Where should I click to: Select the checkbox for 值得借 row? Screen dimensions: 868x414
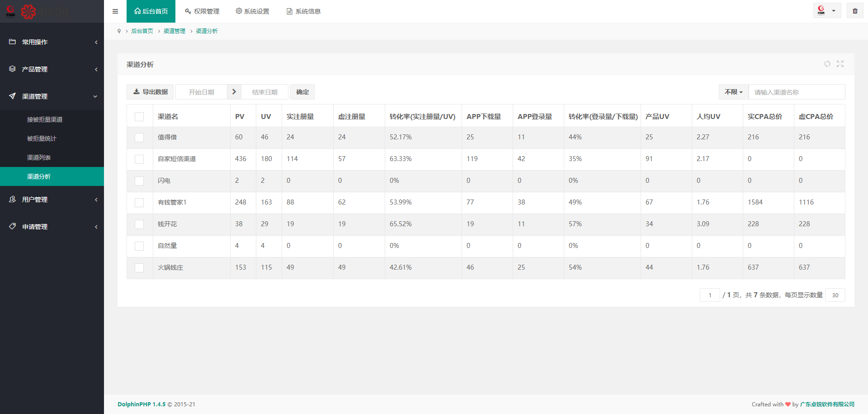point(139,138)
